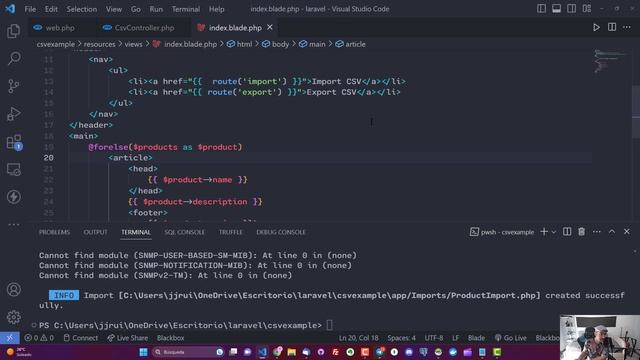Open the Go menu

pyautogui.click(x=136, y=9)
